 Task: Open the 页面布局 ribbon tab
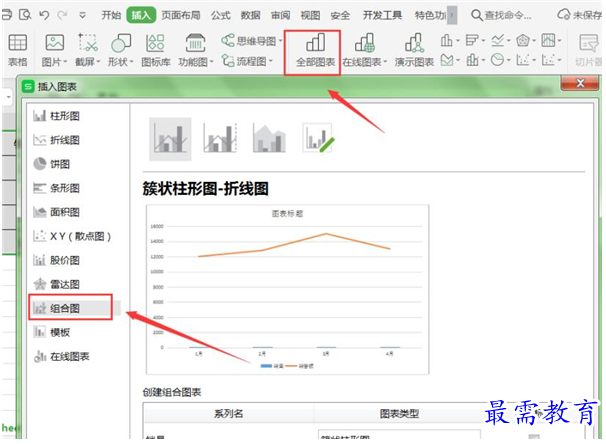point(181,15)
